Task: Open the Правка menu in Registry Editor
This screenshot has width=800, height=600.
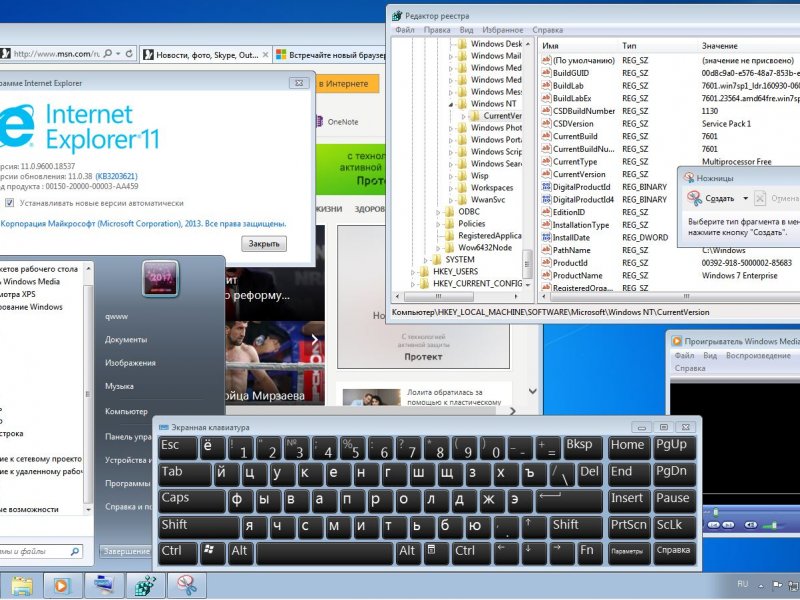Action: coord(437,30)
